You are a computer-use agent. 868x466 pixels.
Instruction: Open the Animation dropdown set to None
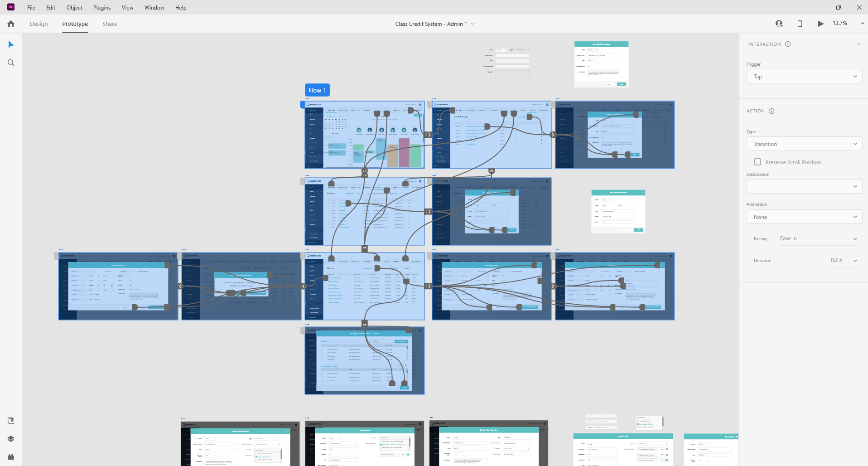coord(804,217)
